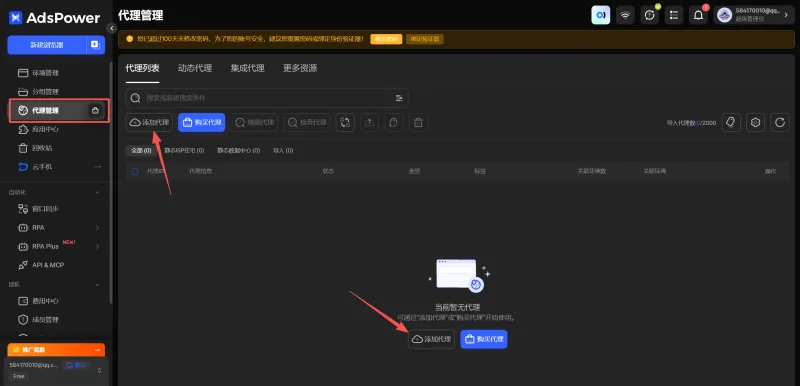This screenshot has width=800, height=386.
Task: Click blue 购买代理 in the top toolbar
Action: coord(202,122)
